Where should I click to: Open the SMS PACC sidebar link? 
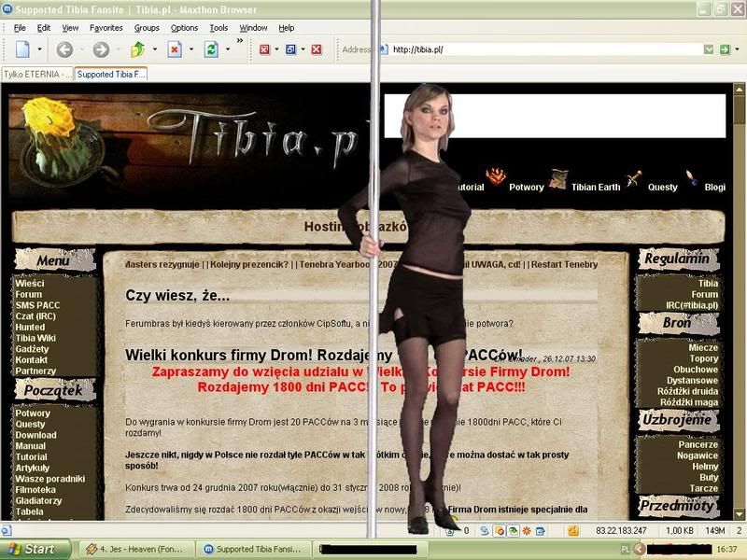37,305
